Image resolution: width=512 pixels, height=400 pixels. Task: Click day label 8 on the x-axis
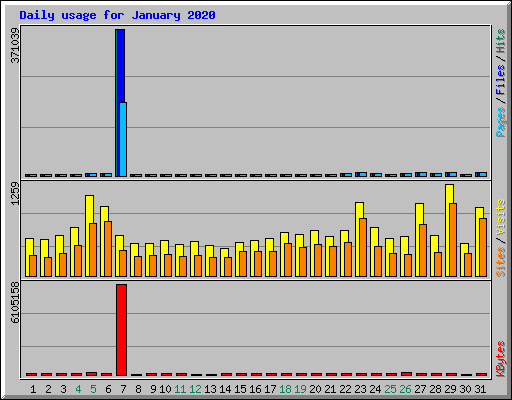(x=138, y=389)
